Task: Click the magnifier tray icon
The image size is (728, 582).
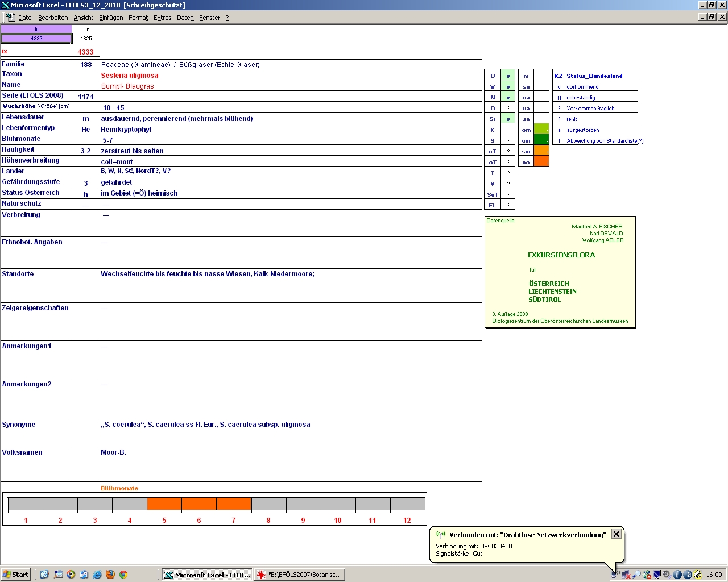Action: click(x=636, y=575)
